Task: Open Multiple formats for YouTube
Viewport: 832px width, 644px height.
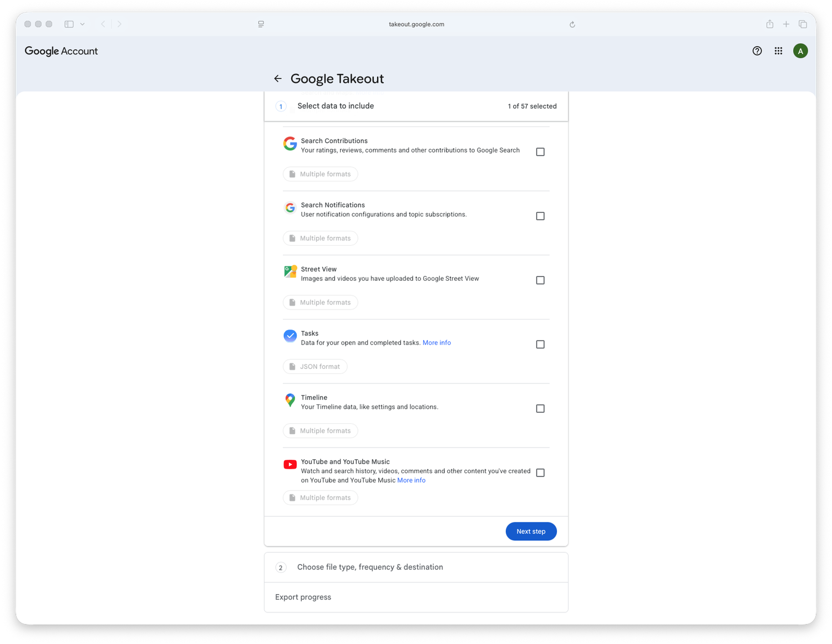Action: pos(321,498)
